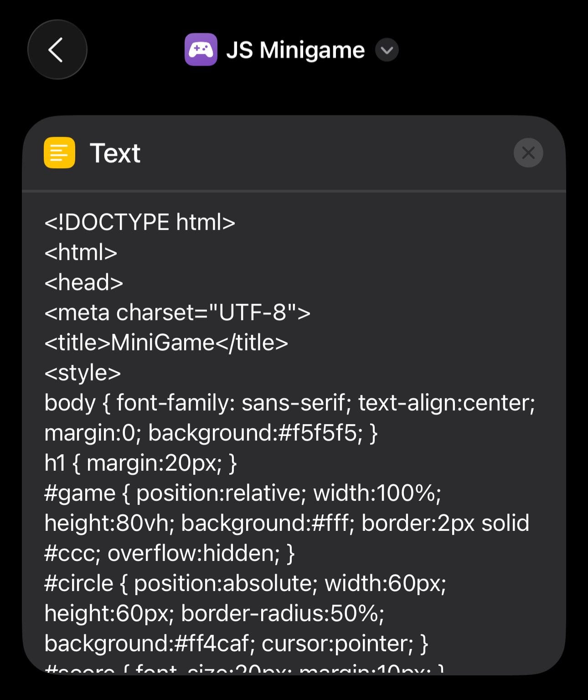Place cursor on the meta charset line
Image resolution: width=588 pixels, height=700 pixels.
pyautogui.click(x=177, y=313)
